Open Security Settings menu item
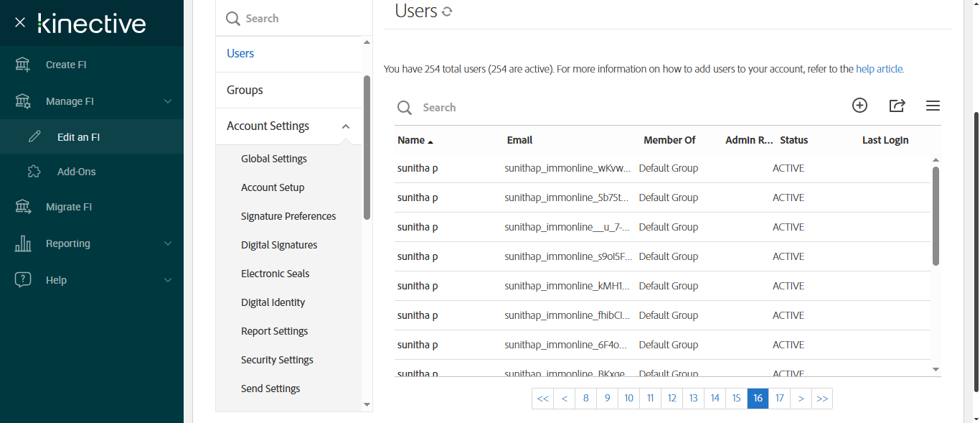The height and width of the screenshot is (423, 980). [x=277, y=360]
